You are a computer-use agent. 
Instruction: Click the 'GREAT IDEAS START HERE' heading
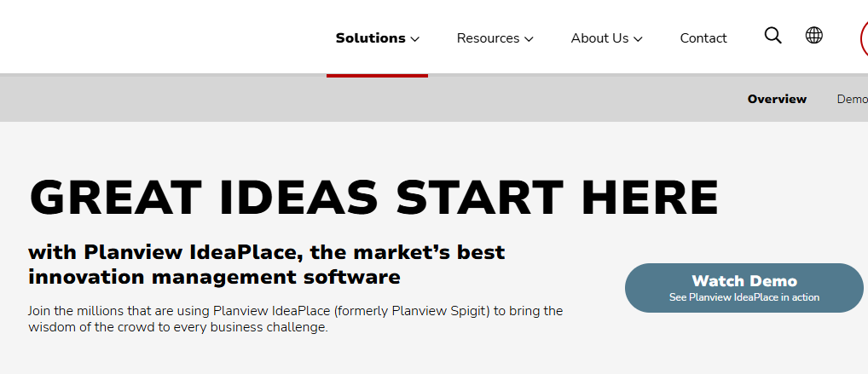tap(373, 198)
